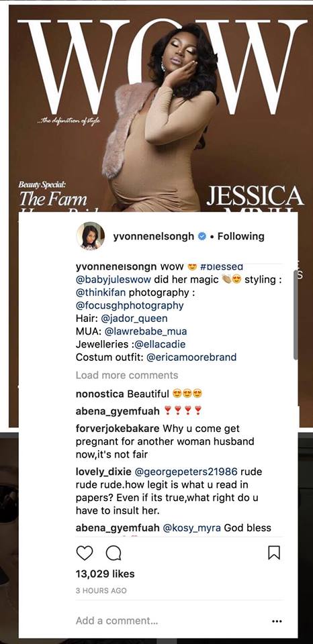
Task: Open the yvonnenelsongh username header
Action: (154, 236)
